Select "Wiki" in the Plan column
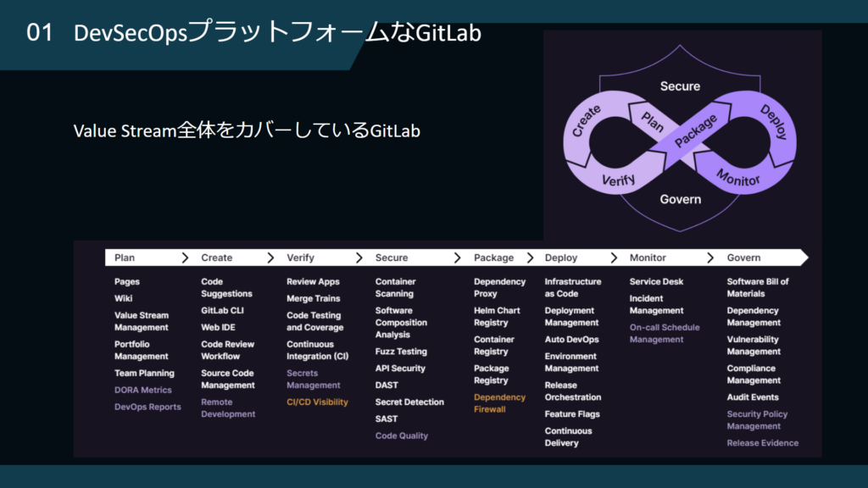 click(124, 298)
